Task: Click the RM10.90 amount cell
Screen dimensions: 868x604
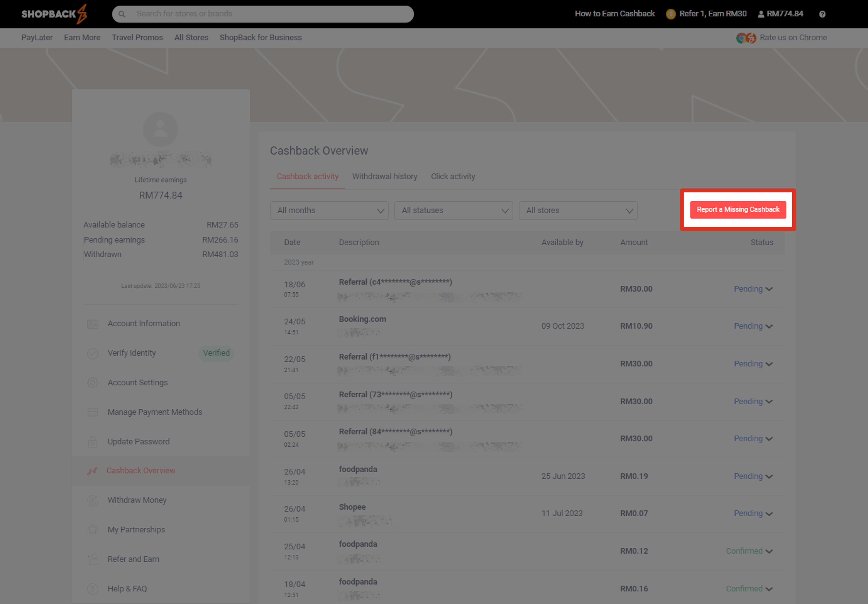Action: click(636, 326)
